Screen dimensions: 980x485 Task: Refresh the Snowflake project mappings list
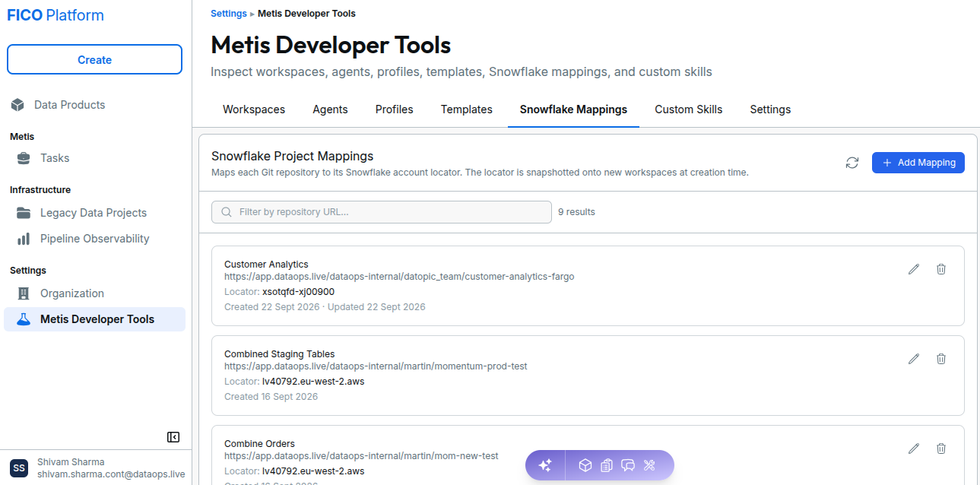click(x=852, y=163)
